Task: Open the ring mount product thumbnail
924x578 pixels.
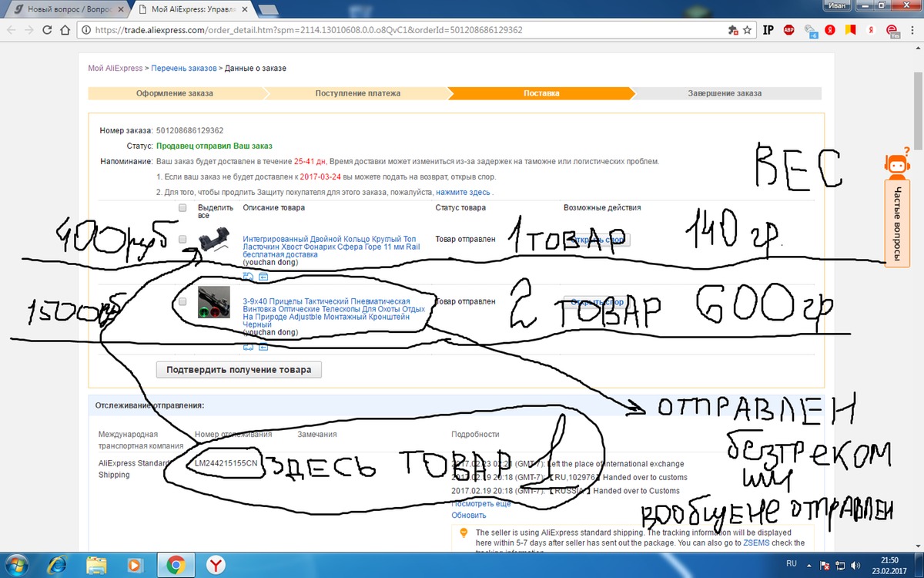Action: [x=213, y=240]
